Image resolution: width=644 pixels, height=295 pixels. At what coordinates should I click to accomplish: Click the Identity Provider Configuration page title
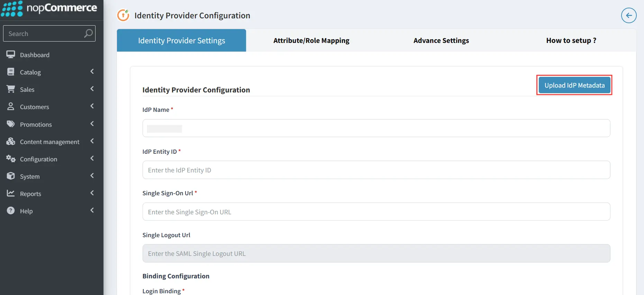(x=192, y=16)
